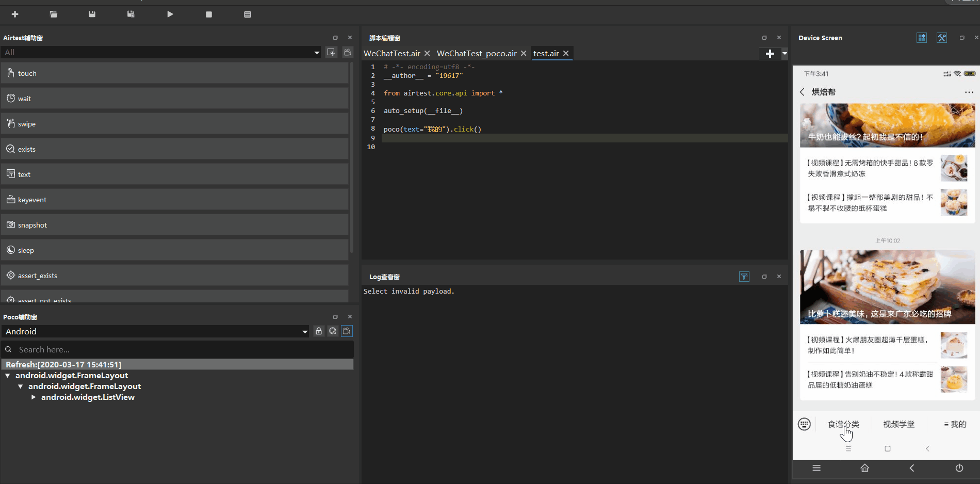Open script via folder toolbar icon

[54, 14]
